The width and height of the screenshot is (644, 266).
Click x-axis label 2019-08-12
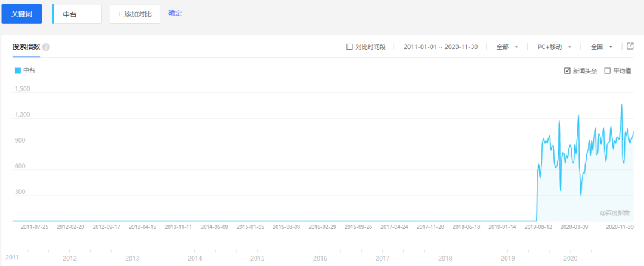click(x=538, y=227)
